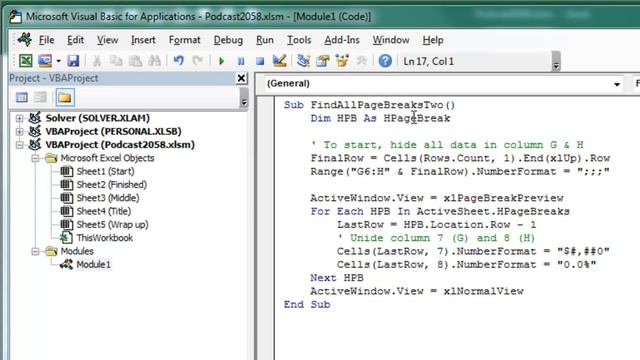Viewport: 640px width, 360px height.
Task: Select Sheet2 (Finished) in the project tree
Action: coord(112,184)
